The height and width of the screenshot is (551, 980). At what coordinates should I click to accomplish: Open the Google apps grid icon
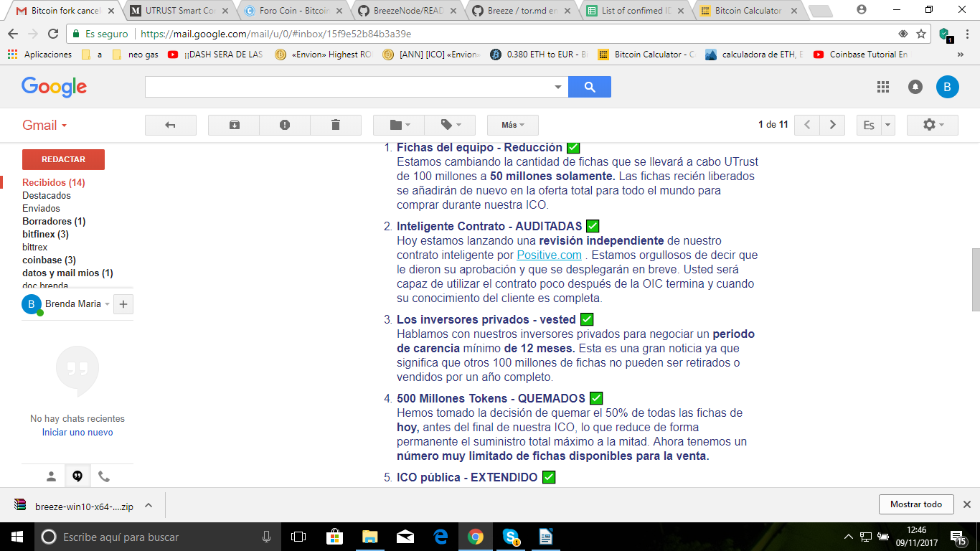(883, 87)
